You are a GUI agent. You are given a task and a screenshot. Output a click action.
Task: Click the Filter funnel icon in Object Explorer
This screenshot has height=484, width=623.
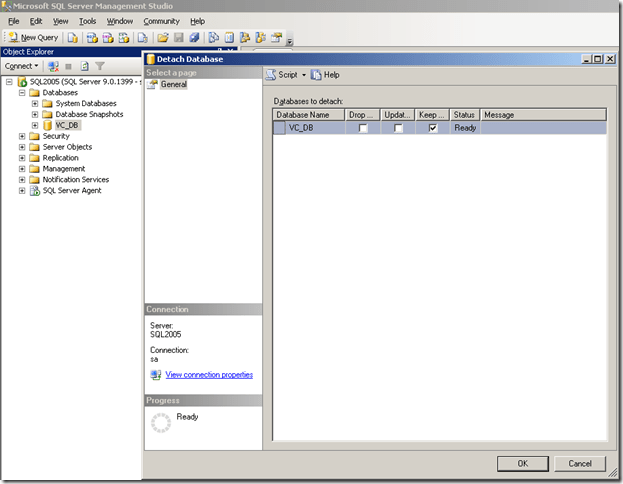pyautogui.click(x=100, y=66)
